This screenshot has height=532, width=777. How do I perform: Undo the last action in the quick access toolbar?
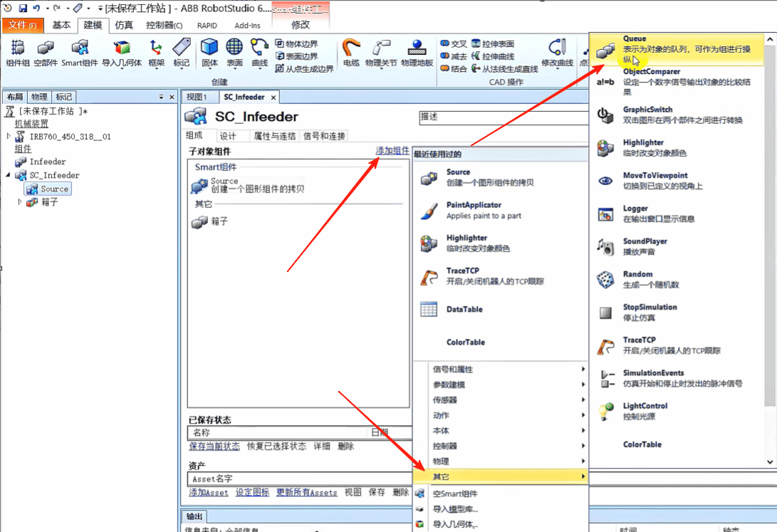tap(36, 8)
